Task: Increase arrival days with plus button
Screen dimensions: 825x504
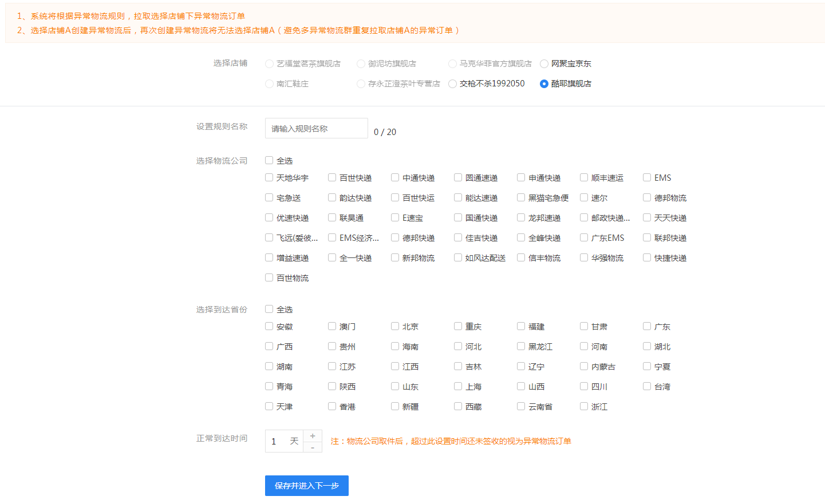Action: pyautogui.click(x=313, y=436)
